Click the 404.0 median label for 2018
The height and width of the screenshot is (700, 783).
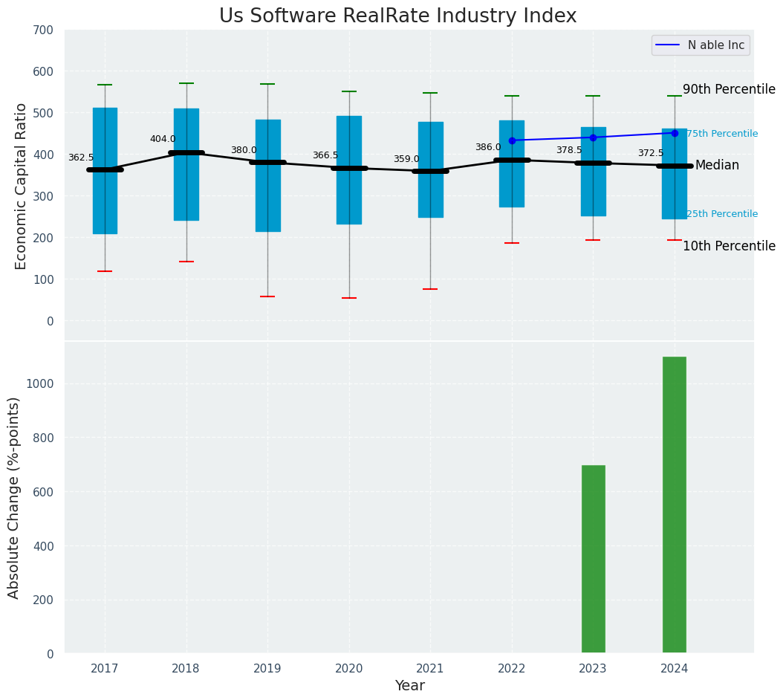(163, 139)
